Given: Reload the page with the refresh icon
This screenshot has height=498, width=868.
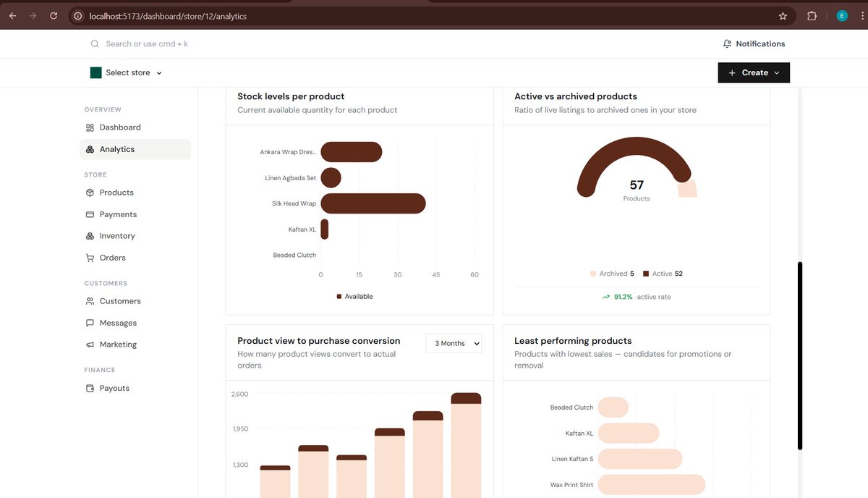Looking at the screenshot, I should 54,16.
